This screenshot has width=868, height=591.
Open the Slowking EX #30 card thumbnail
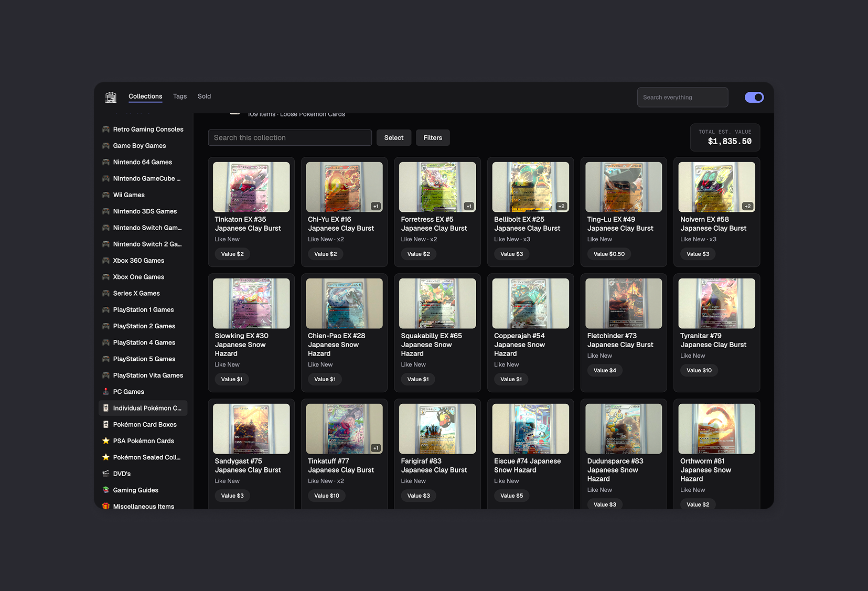tap(251, 304)
